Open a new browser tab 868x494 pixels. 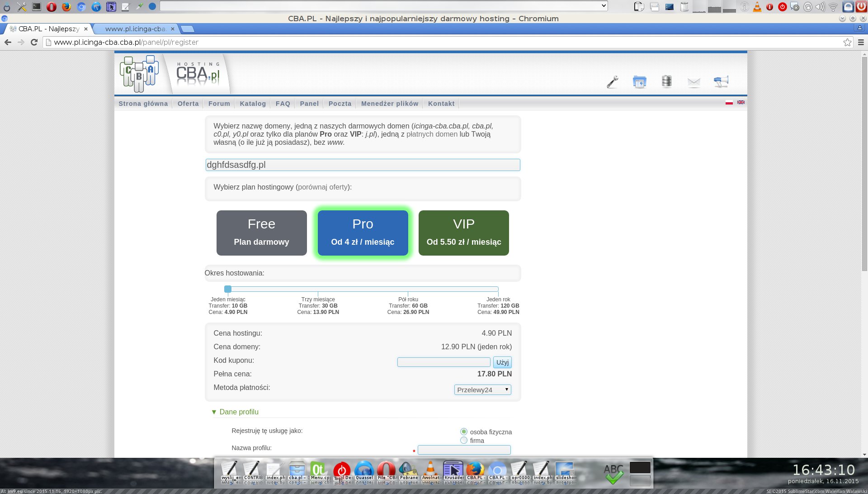[x=187, y=29]
